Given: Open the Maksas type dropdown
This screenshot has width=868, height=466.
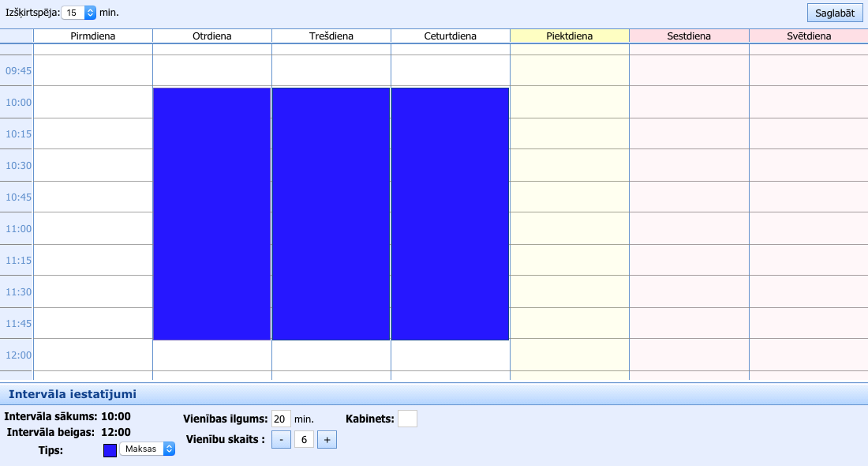Looking at the screenshot, I should click(x=147, y=449).
